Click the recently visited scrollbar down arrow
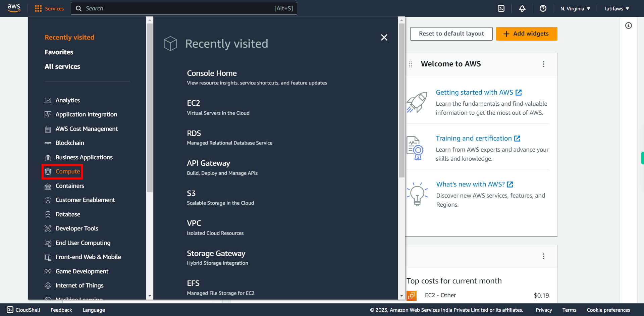 (401, 296)
